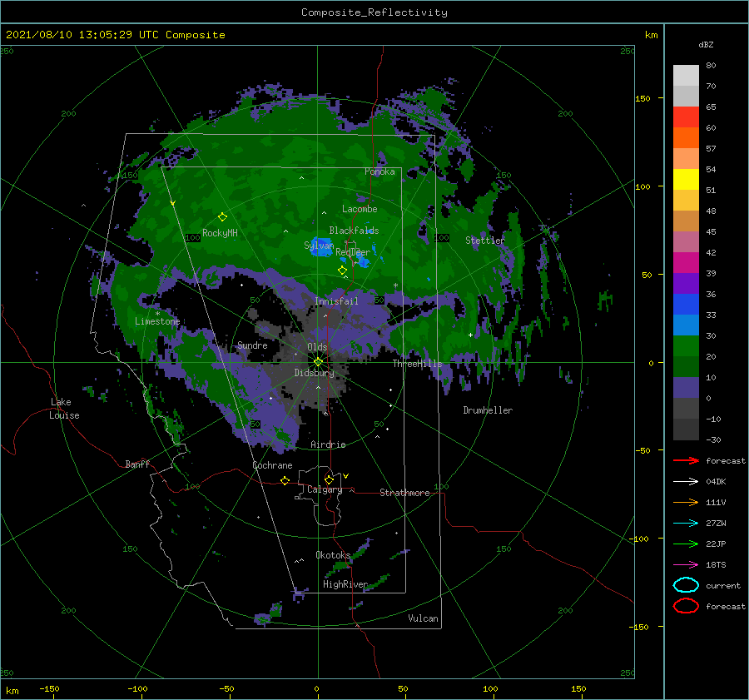Screen dimensions: 749x700
Task: Click the Innisfail label
Action: [x=336, y=301]
